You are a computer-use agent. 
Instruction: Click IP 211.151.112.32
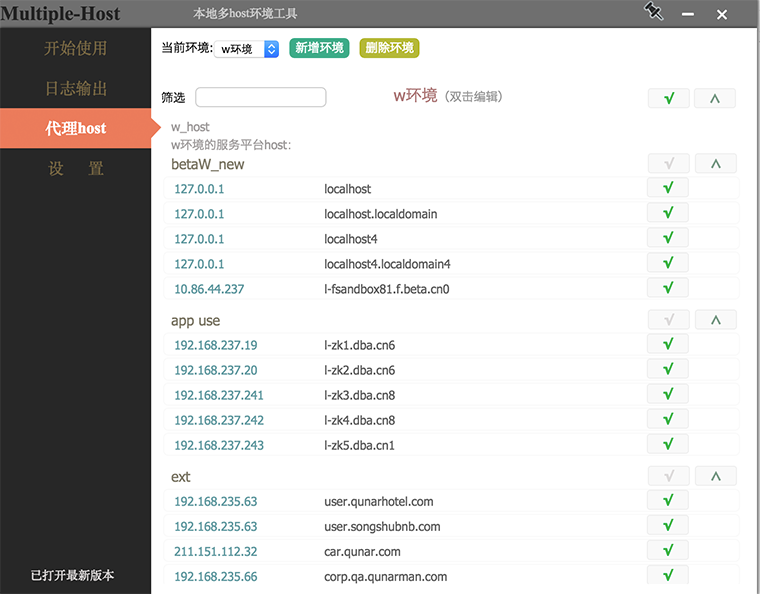pyautogui.click(x=216, y=552)
